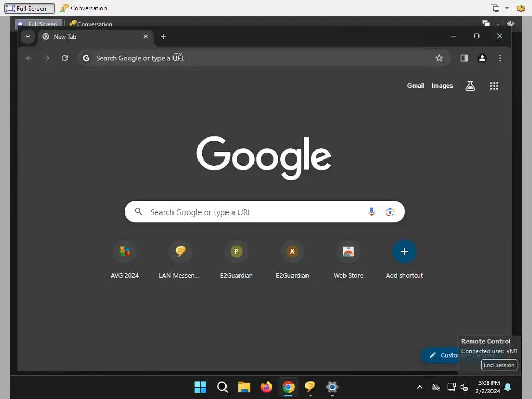Viewport: 532px width, 399px height.
Task: Maximize the Chrome window
Action: (477, 36)
